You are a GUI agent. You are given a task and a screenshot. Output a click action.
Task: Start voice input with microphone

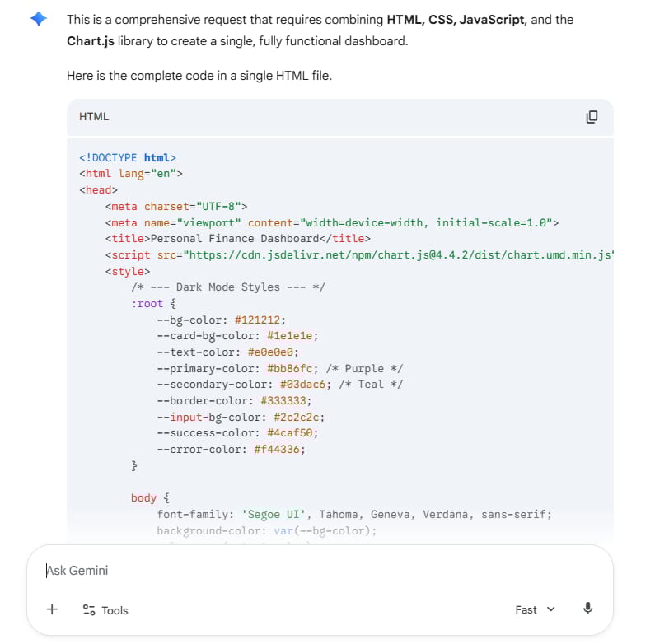point(587,609)
